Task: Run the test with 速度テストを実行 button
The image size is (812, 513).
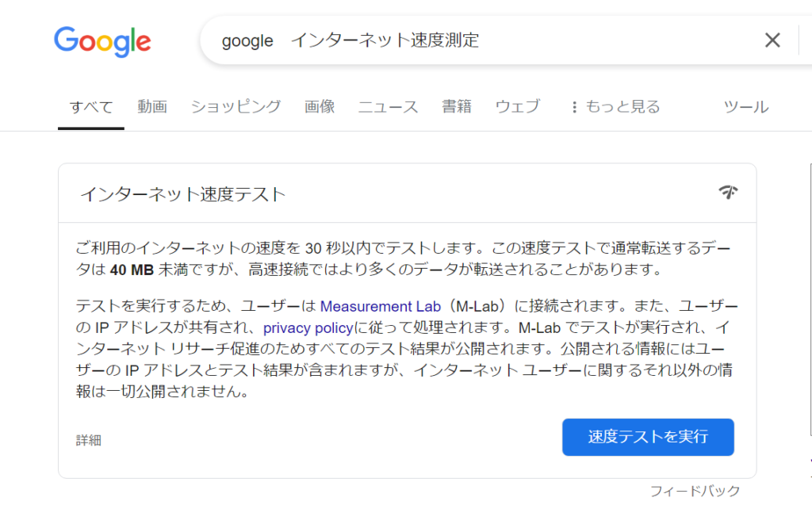Action: tap(648, 437)
